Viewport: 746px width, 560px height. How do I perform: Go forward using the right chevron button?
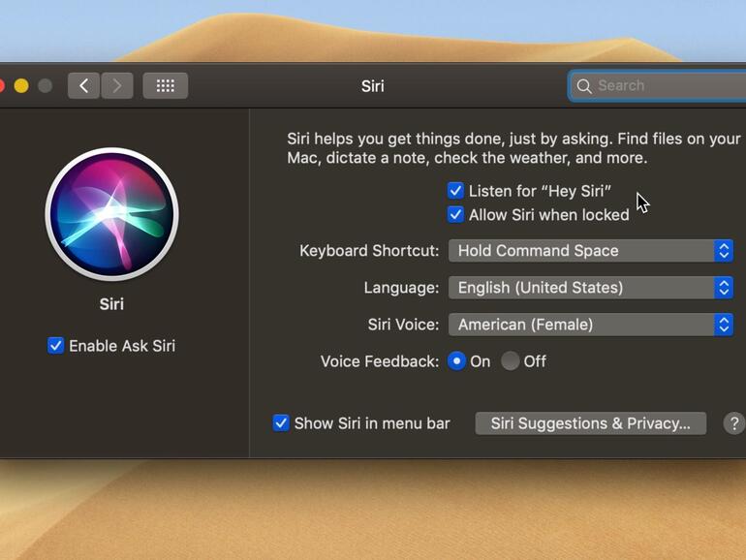click(117, 85)
